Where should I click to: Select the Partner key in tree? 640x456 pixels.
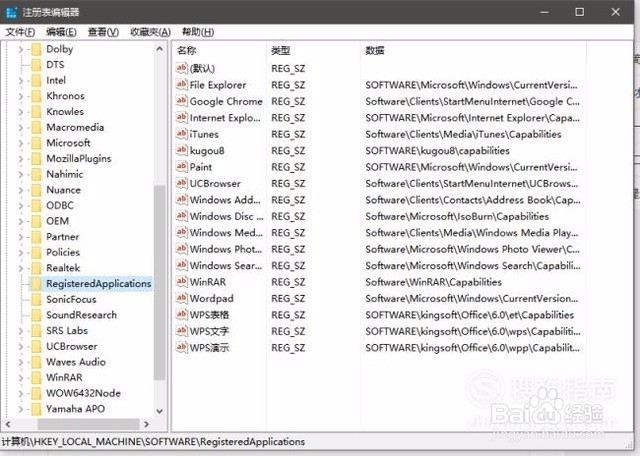tap(62, 237)
